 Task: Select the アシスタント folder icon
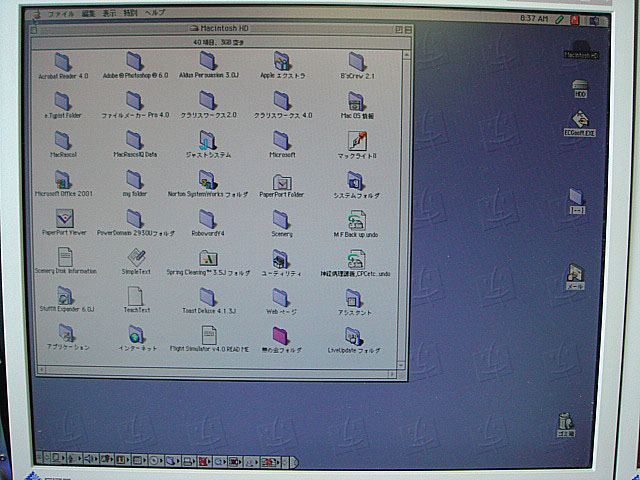(354, 298)
